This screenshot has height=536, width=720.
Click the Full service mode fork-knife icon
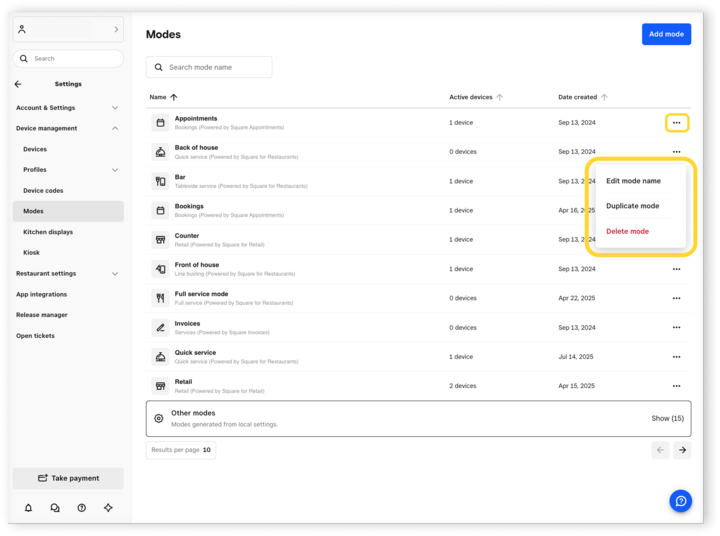[x=160, y=298]
